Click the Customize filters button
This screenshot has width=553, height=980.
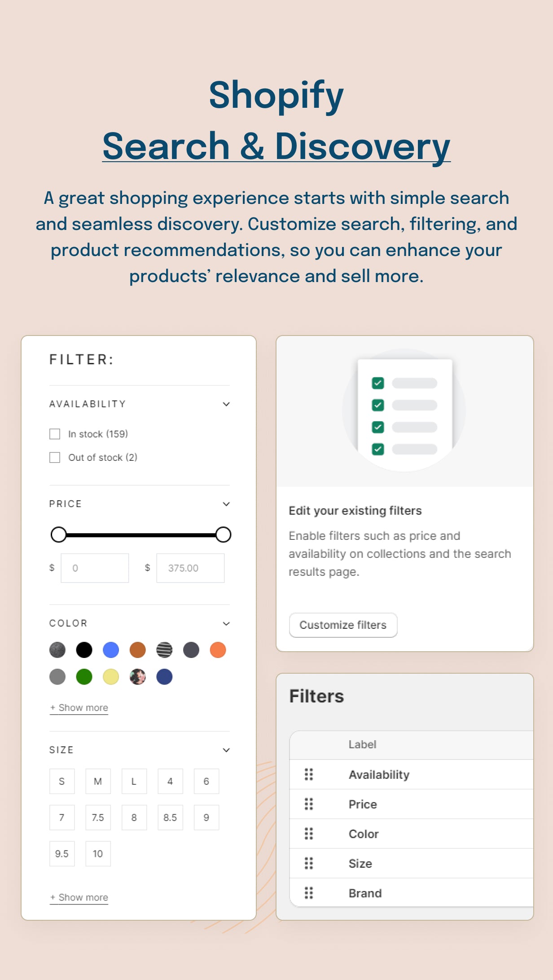click(x=343, y=625)
